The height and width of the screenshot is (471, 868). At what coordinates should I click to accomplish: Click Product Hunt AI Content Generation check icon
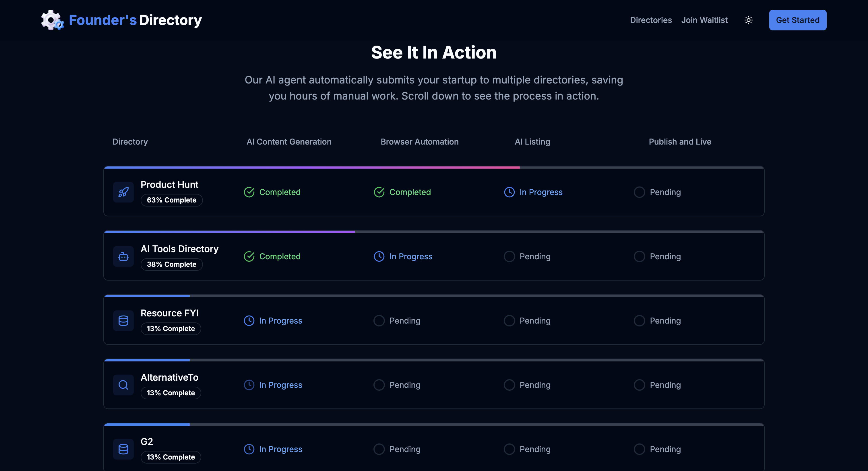249,192
